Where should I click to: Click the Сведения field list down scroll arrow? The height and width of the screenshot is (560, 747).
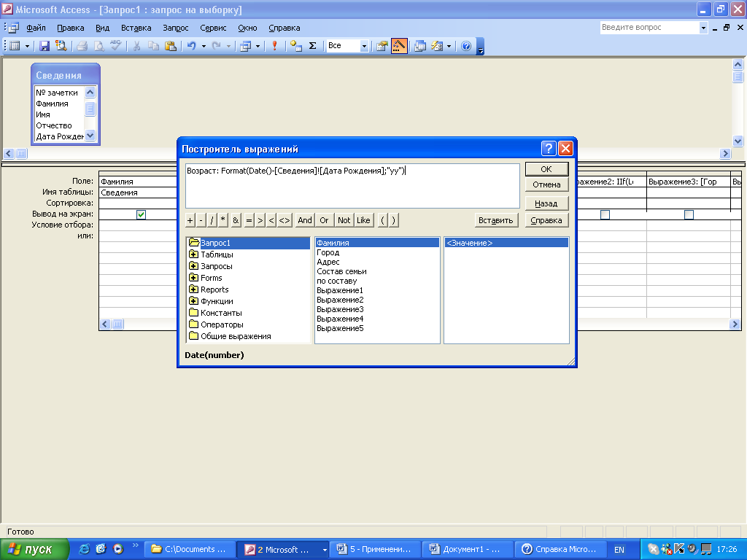coord(90,135)
